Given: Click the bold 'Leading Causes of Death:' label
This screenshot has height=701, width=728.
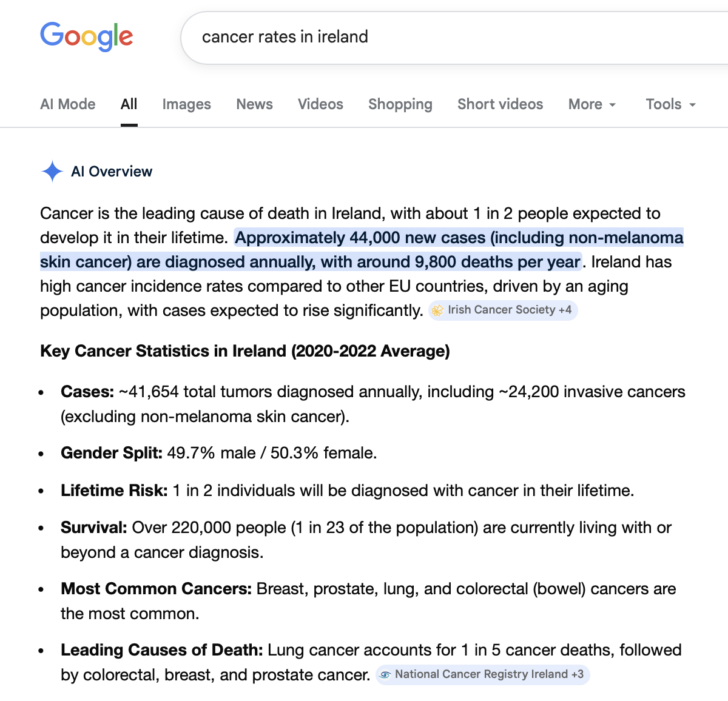Looking at the screenshot, I should click(x=161, y=650).
